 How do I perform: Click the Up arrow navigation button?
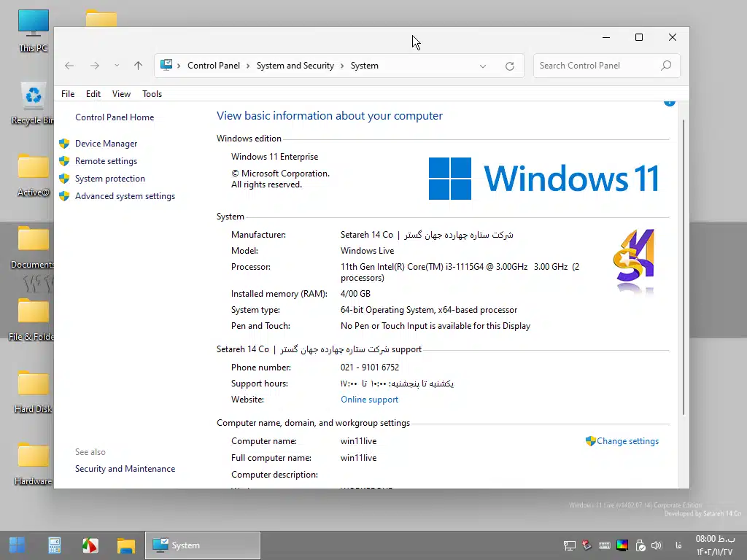[138, 66]
